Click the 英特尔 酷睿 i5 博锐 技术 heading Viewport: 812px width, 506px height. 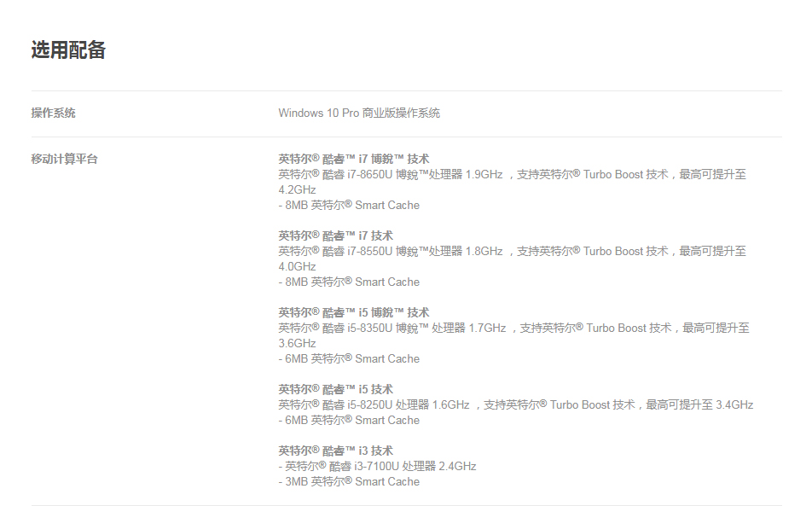click(x=354, y=312)
